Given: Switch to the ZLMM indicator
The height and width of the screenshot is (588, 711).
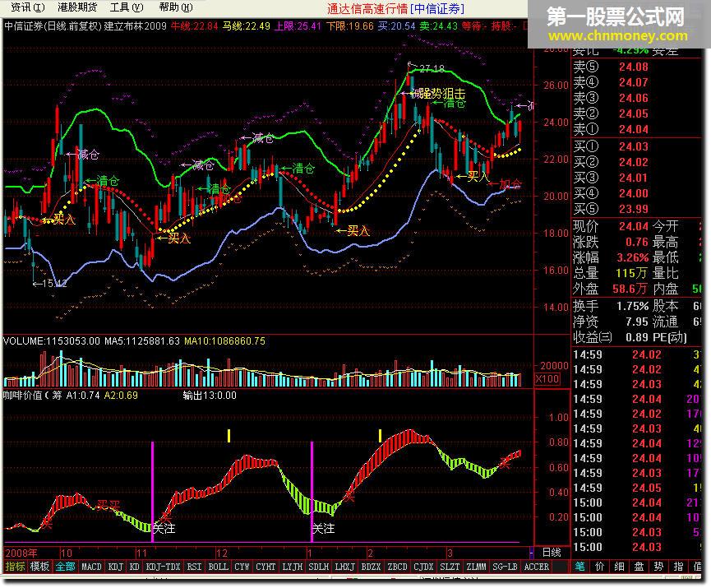Looking at the screenshot, I should 476,567.
